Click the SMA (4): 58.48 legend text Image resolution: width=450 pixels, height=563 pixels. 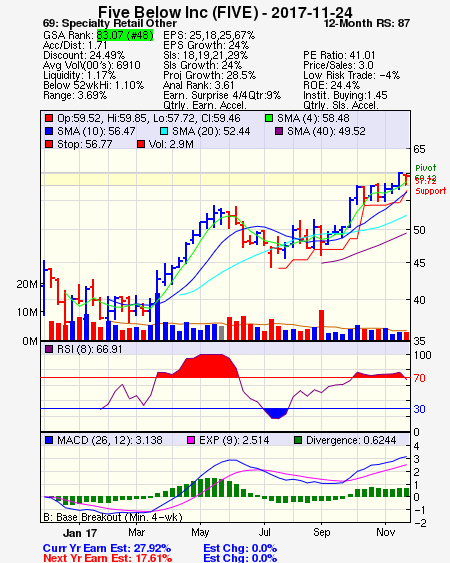pyautogui.click(x=313, y=118)
